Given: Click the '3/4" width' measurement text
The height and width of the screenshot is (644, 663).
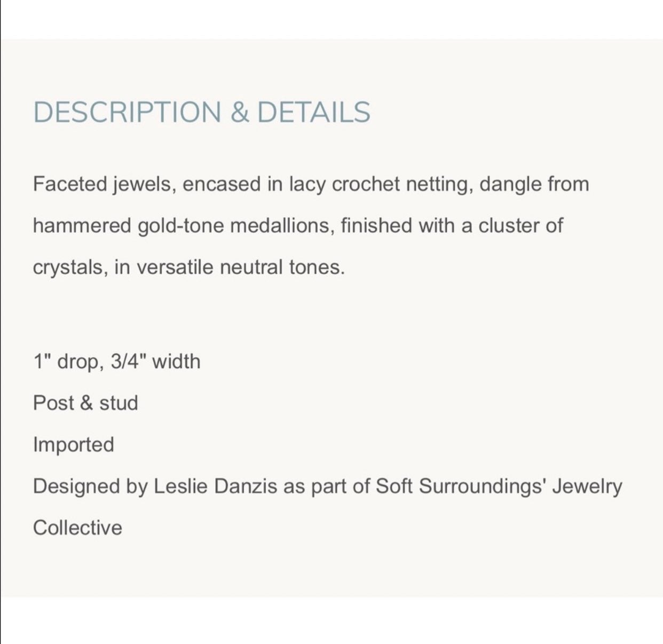Looking at the screenshot, I should pyautogui.click(x=155, y=362).
